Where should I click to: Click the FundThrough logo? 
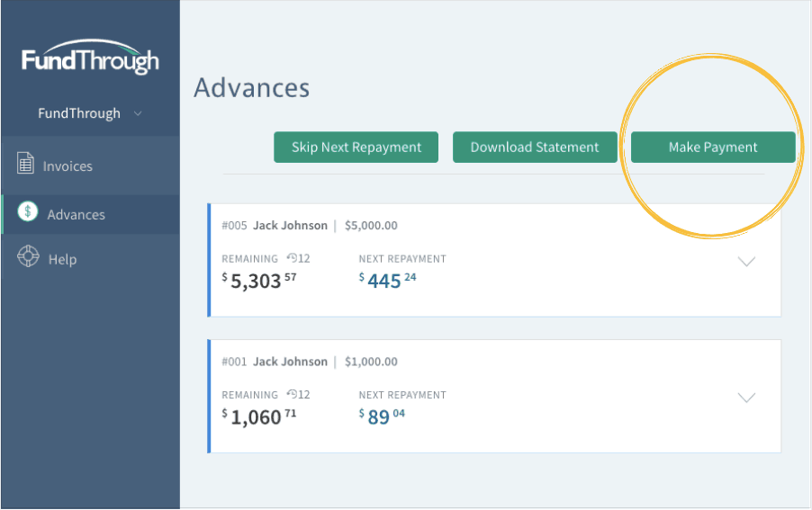coord(90,57)
